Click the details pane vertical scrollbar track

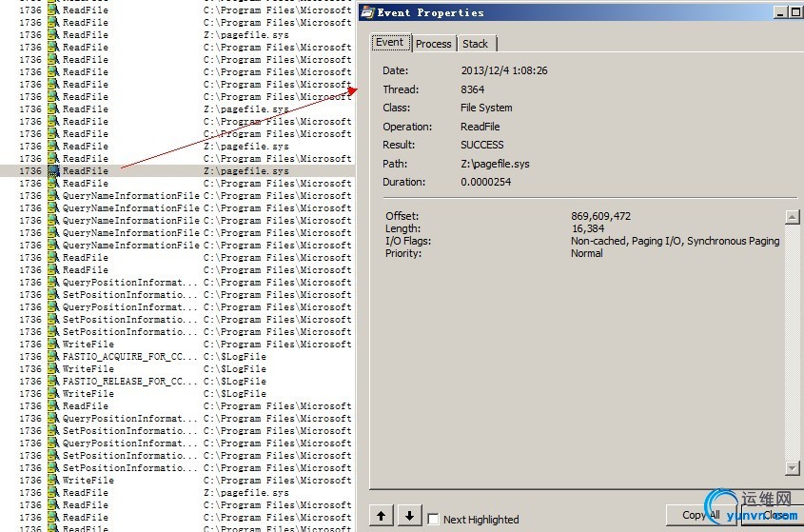792,343
